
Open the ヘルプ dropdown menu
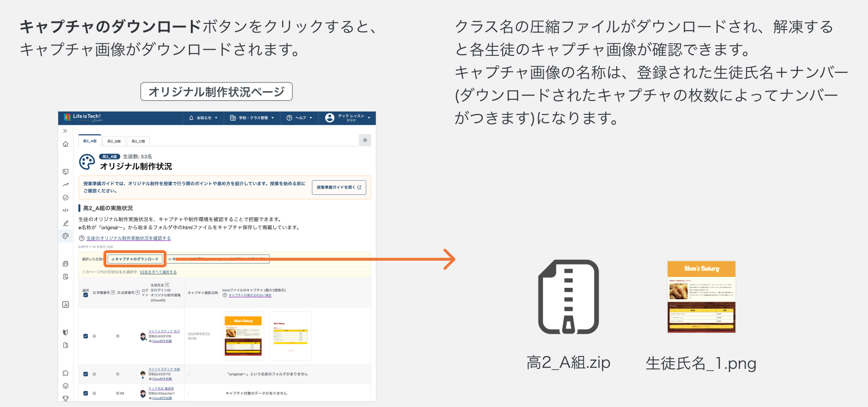(300, 118)
